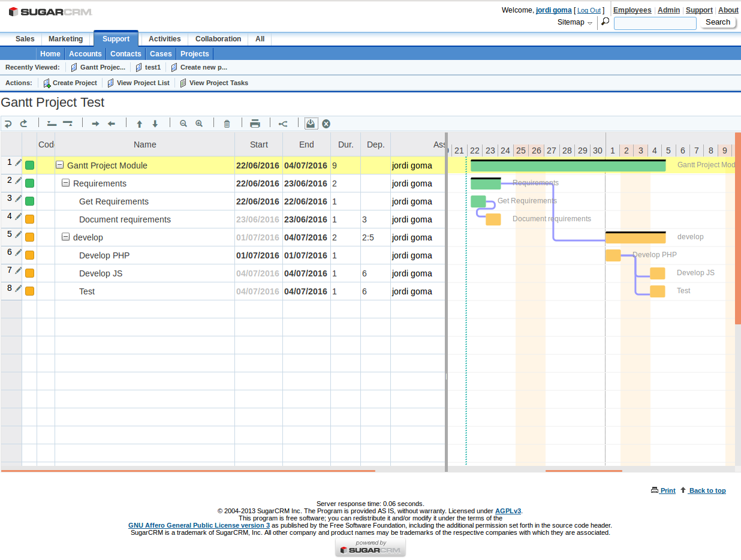Open the Sitemap dropdown
The height and width of the screenshot is (560, 741).
coord(575,22)
